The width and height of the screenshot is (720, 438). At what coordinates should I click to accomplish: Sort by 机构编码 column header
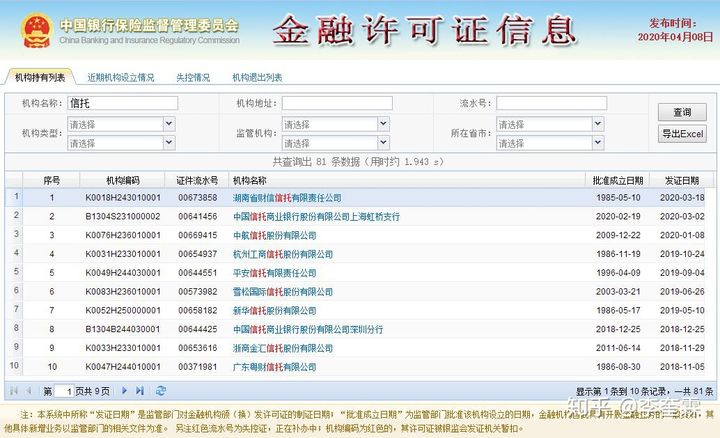[x=123, y=180]
